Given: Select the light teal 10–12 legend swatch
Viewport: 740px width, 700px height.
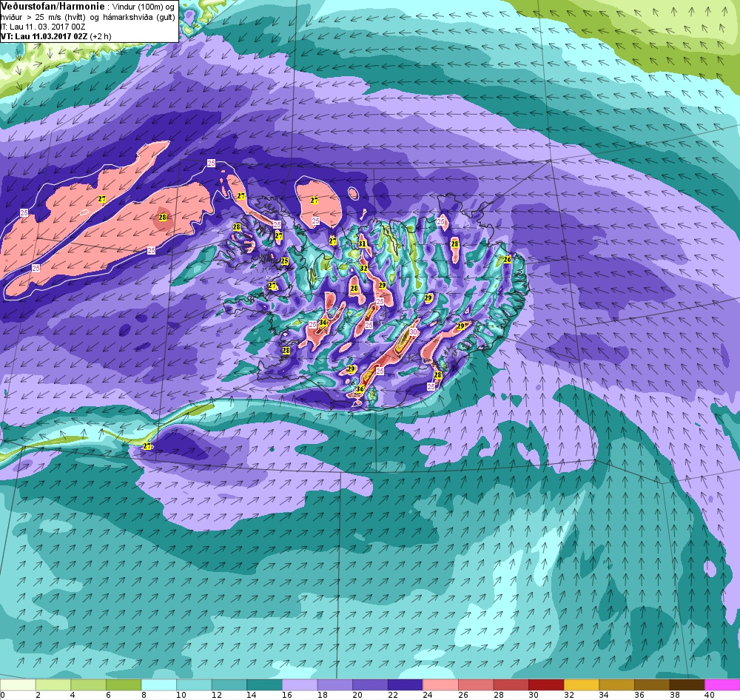Looking at the screenshot, I should coord(193,685).
